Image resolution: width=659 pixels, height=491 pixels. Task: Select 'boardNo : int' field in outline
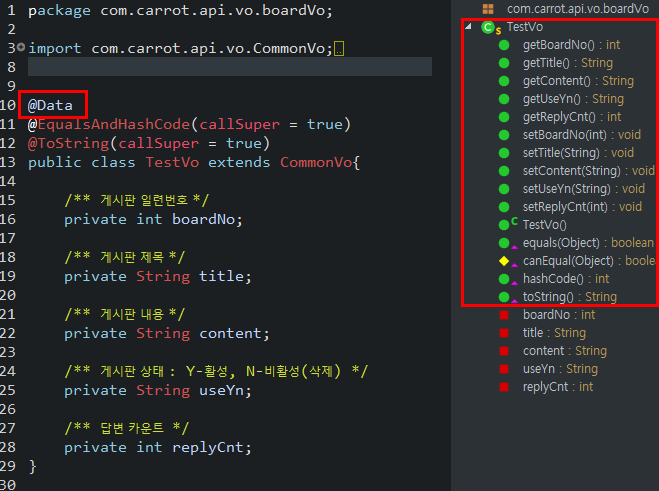point(559,315)
